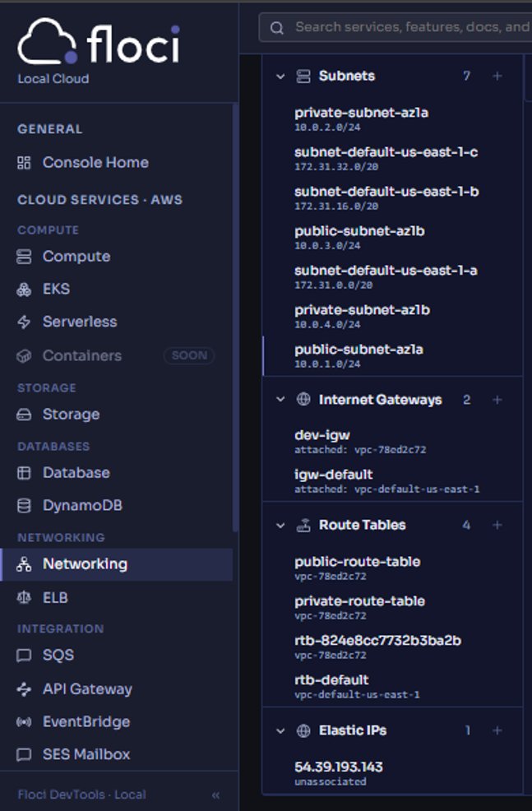Select subnet-default-us-east-1-c
Screen dimensions: 532x811
click(x=393, y=159)
